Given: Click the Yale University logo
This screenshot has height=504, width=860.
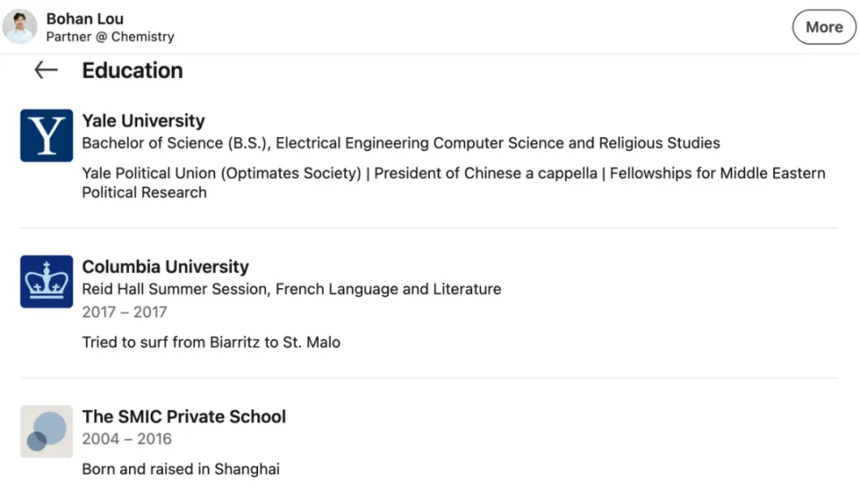Looking at the screenshot, I should click(47, 135).
